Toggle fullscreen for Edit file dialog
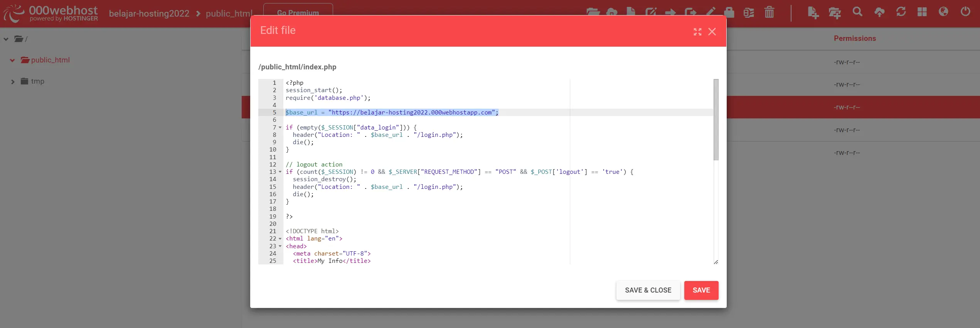The width and height of the screenshot is (980, 328). [x=697, y=32]
